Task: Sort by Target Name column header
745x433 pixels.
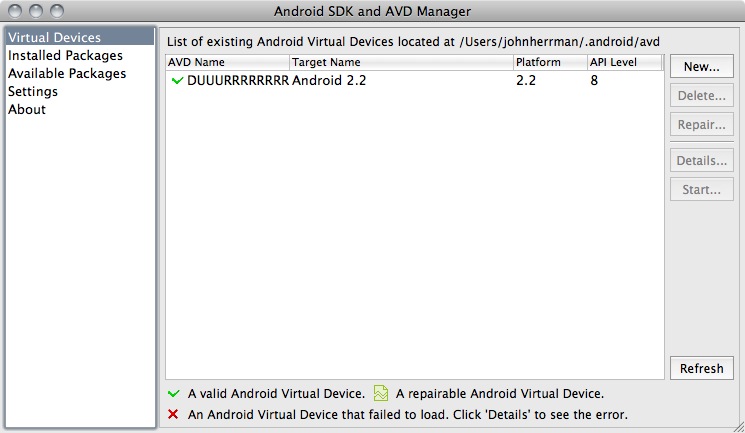Action: pos(400,62)
